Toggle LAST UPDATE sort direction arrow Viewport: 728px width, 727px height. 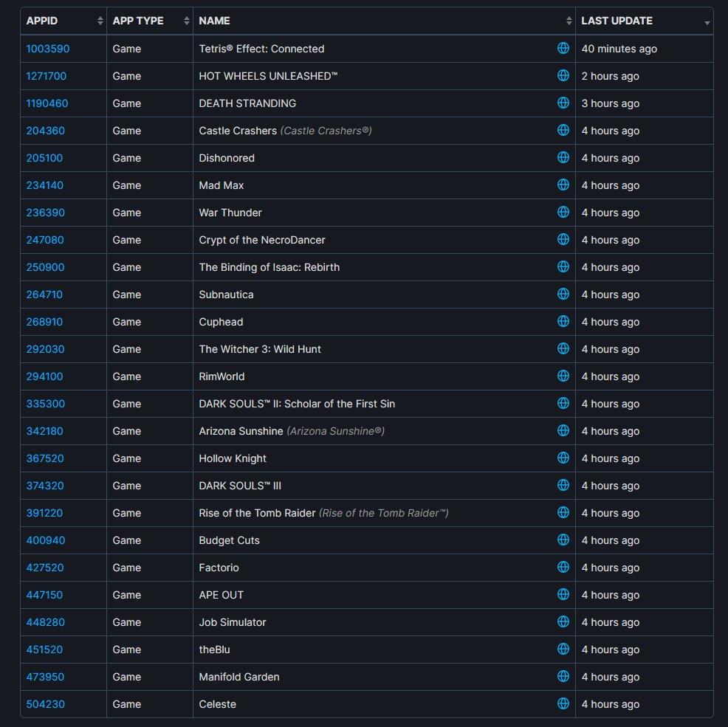pos(707,23)
